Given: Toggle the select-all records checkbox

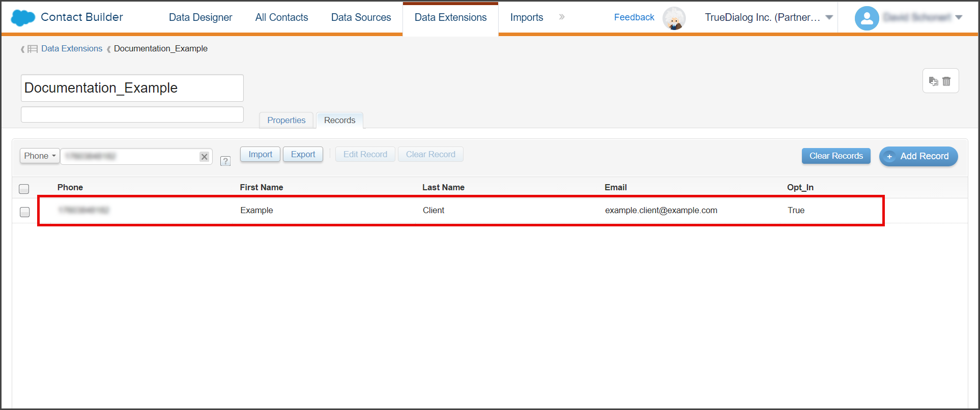Looking at the screenshot, I should click(x=24, y=189).
